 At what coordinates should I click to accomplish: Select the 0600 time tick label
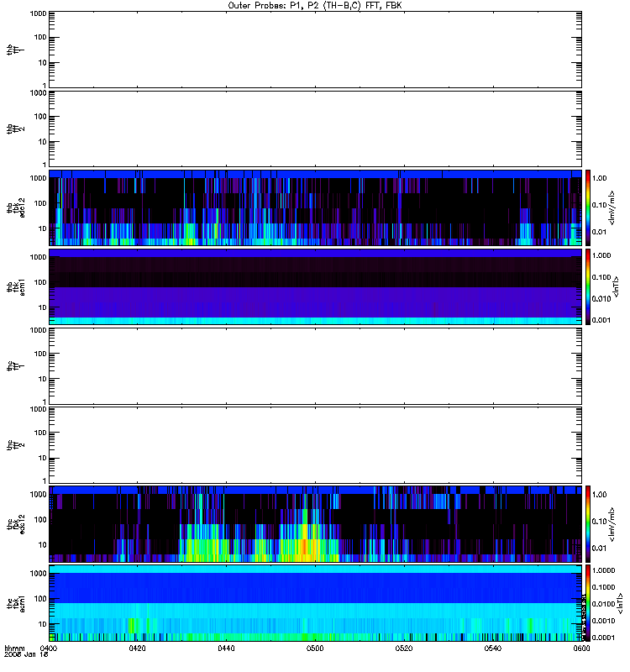[581, 648]
